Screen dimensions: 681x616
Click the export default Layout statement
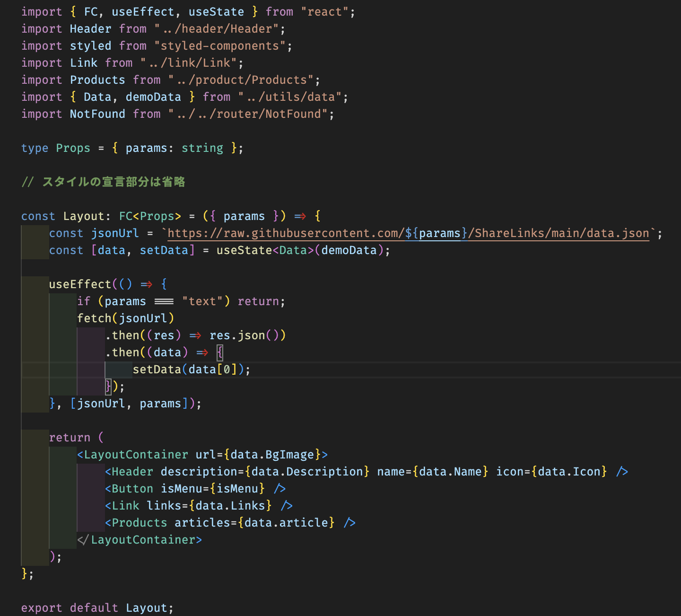[x=97, y=608]
